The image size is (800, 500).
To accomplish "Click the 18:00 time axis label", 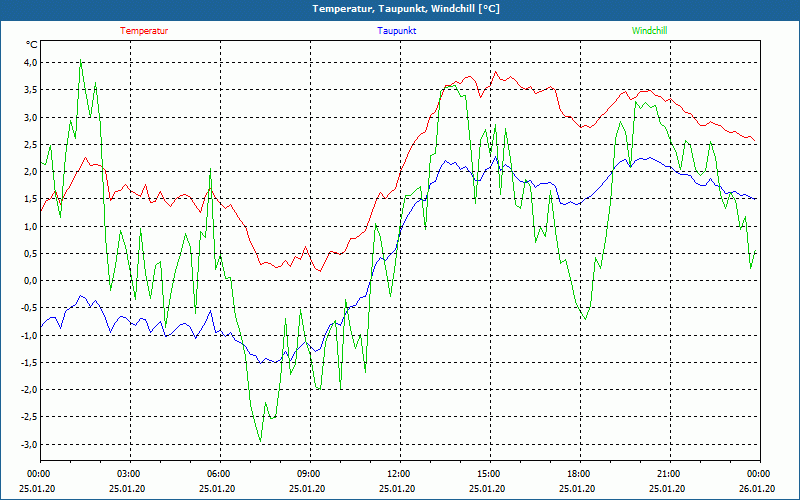I will (x=578, y=474).
